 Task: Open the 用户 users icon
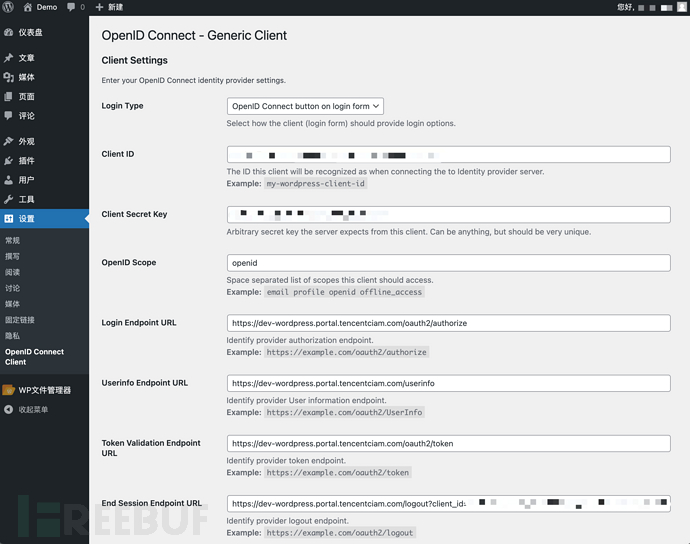[x=8, y=180]
